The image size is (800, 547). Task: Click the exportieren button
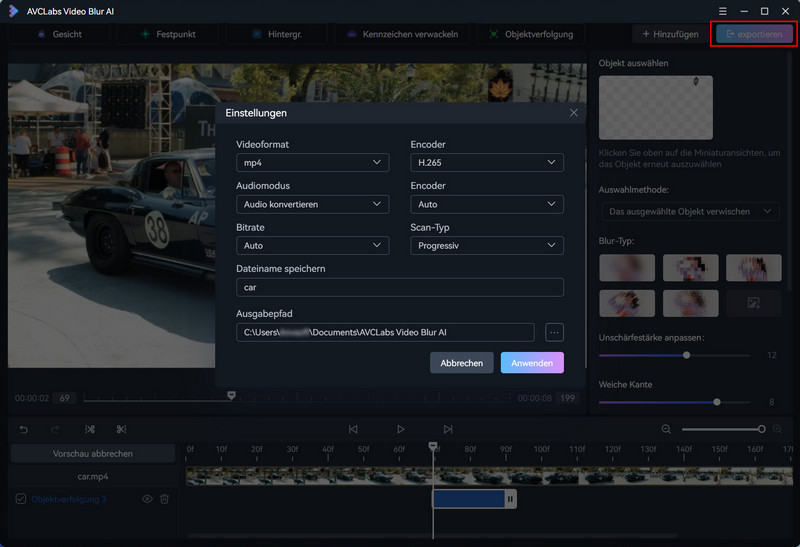[754, 34]
